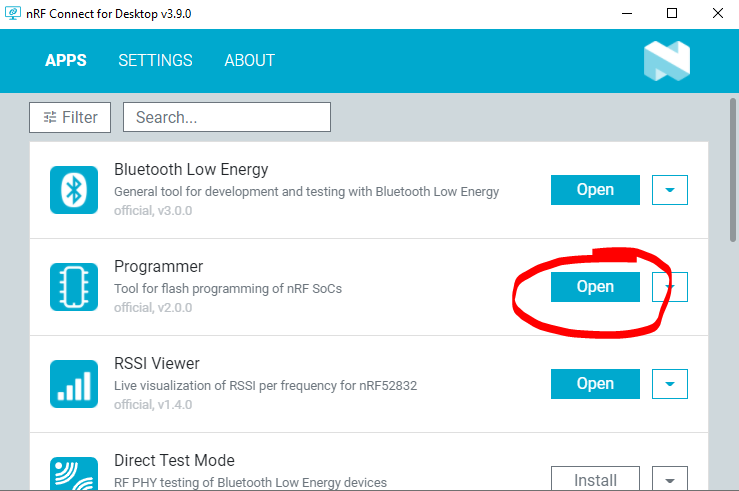The image size is (739, 491).
Task: Open the Filter options
Action: click(70, 117)
